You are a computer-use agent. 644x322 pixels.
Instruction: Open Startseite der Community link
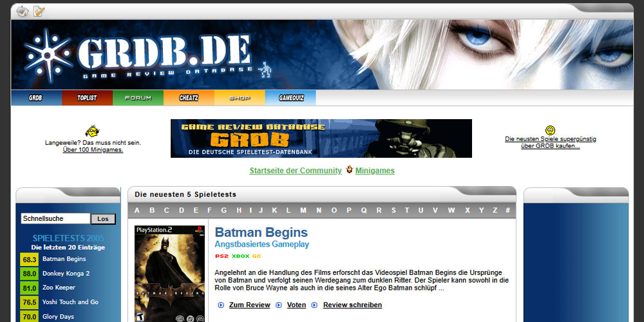296,171
